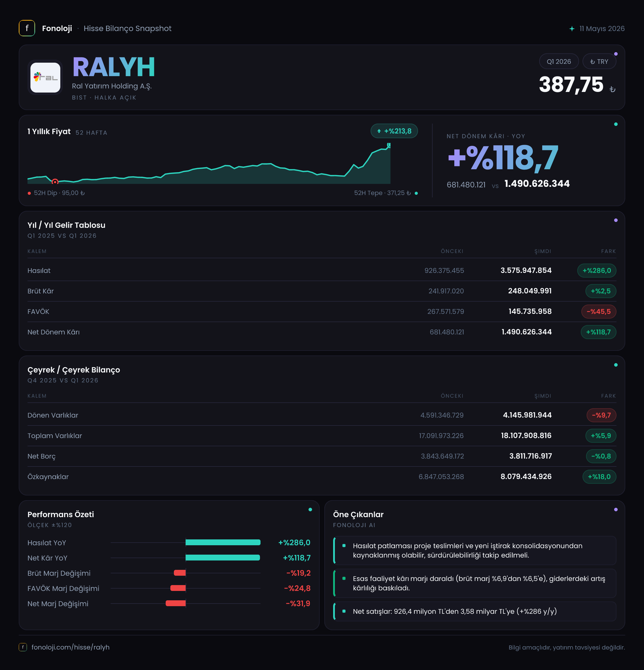Click the -%9,7 badge in Dönen Varlıklar row
The height and width of the screenshot is (670, 644).
pyautogui.click(x=601, y=415)
